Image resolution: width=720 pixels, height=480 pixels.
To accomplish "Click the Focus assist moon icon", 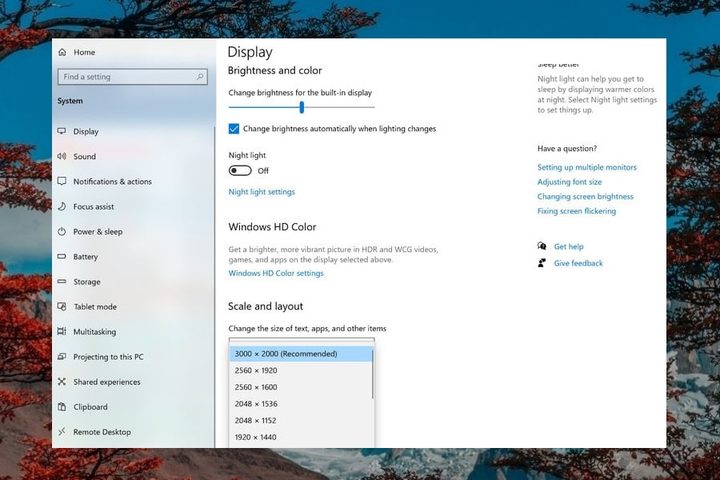I will [x=62, y=206].
